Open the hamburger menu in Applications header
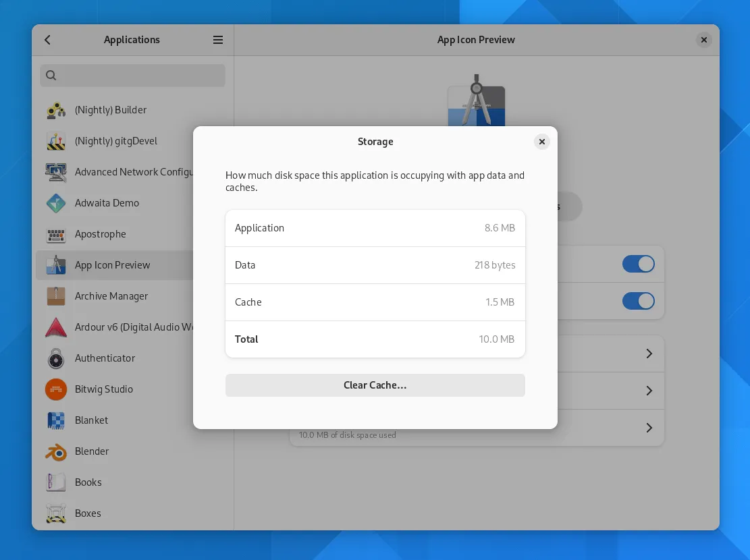The height and width of the screenshot is (560, 750). (x=217, y=40)
